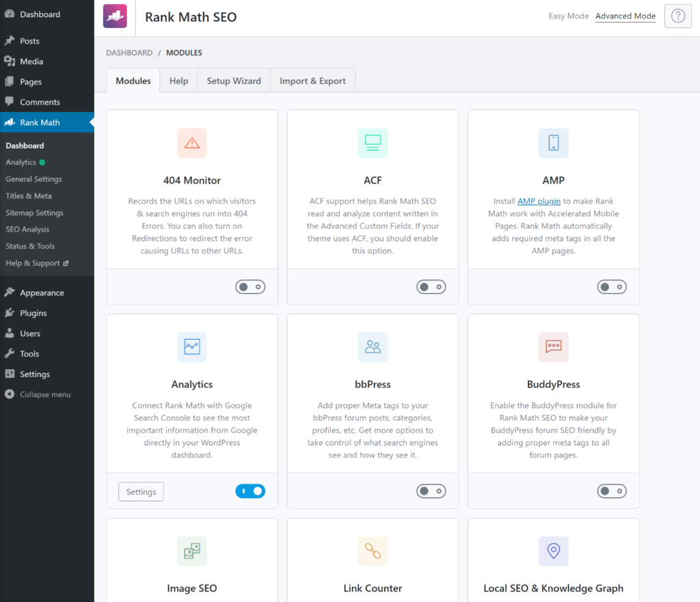700x602 pixels.
Task: Click the AMP mobile phone icon
Action: click(x=553, y=143)
